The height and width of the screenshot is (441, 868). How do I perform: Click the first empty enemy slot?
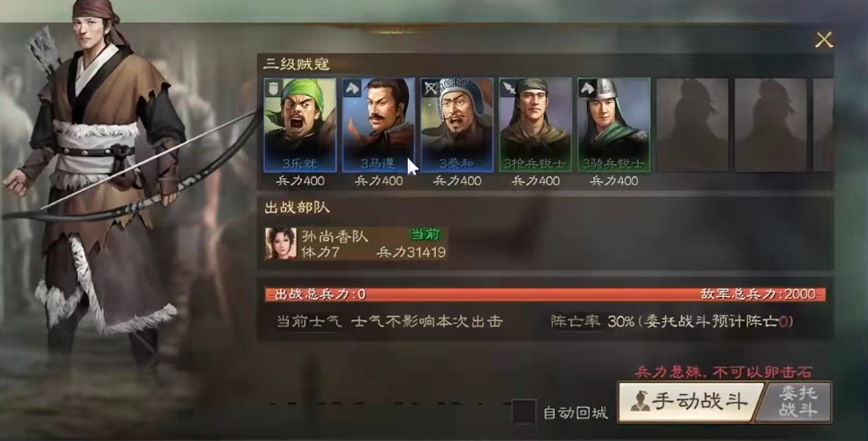(x=691, y=125)
